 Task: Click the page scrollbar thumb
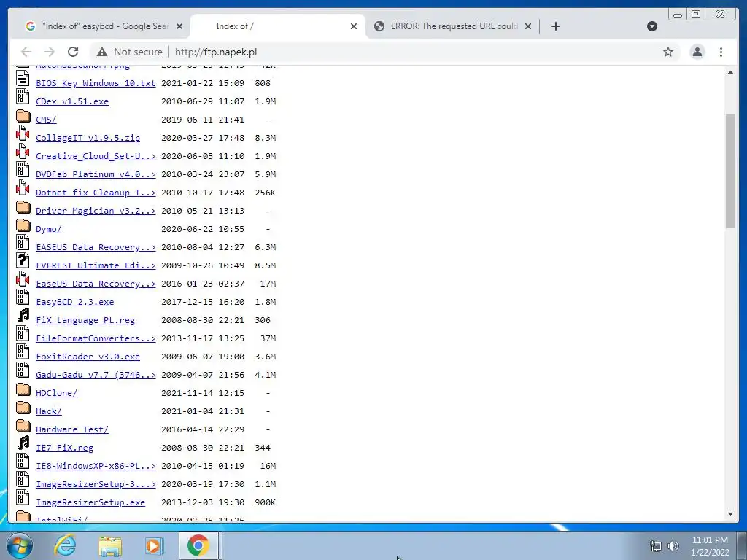pos(730,171)
